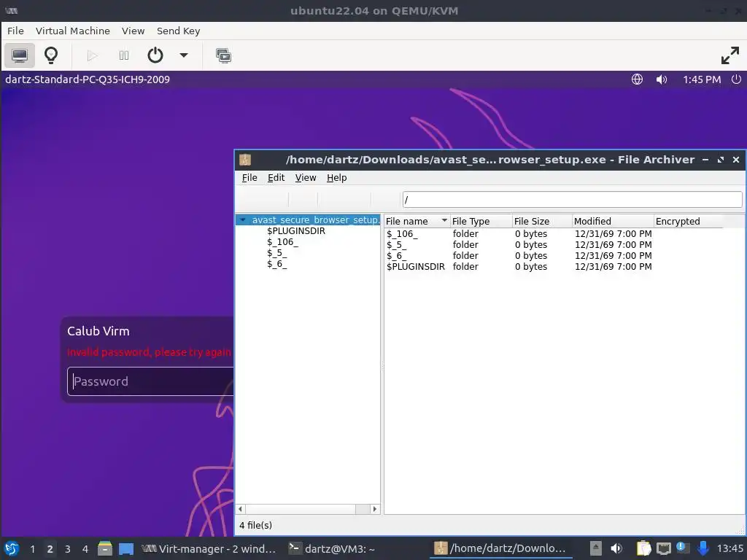Sort by the File Type column header
The width and height of the screenshot is (747, 560).
481,222
